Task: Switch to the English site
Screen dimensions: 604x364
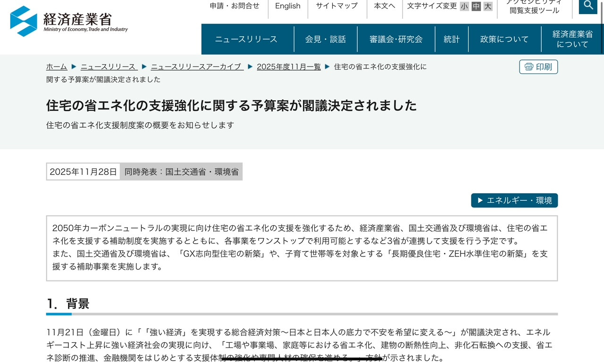Action: click(x=288, y=6)
